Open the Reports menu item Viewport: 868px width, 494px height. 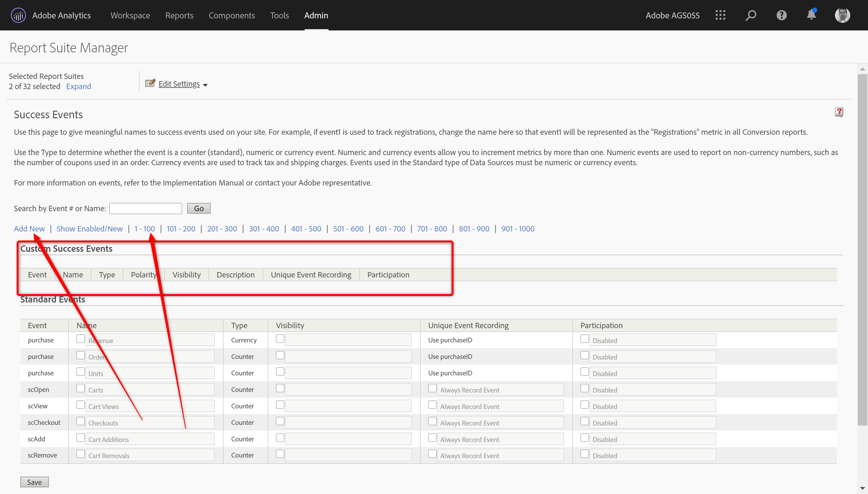click(179, 15)
